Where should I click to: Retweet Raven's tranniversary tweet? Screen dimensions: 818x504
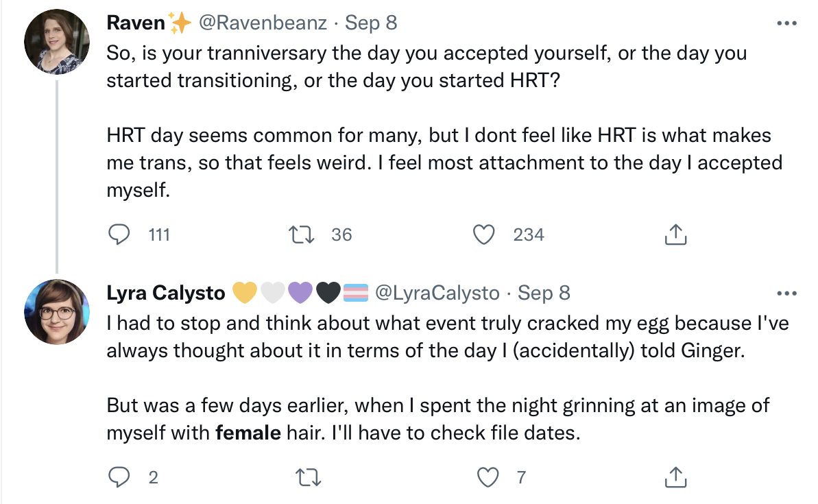click(302, 235)
